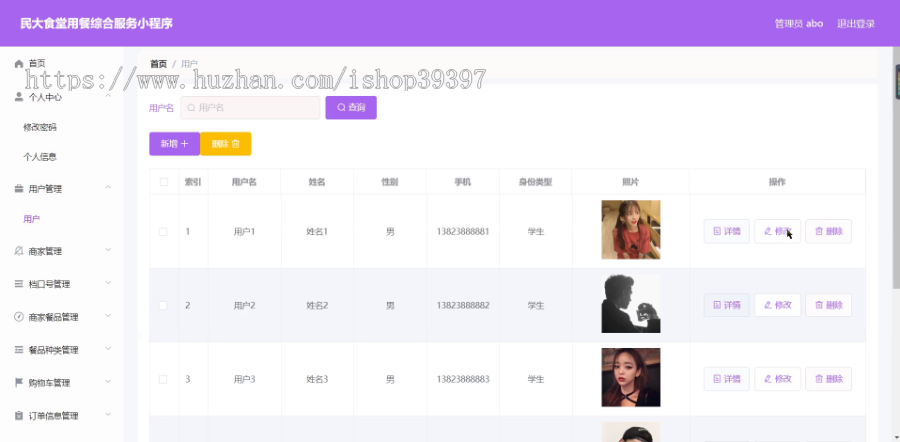Open the 商家管理 sidebar menu
This screenshot has height=442, width=900.
point(45,251)
